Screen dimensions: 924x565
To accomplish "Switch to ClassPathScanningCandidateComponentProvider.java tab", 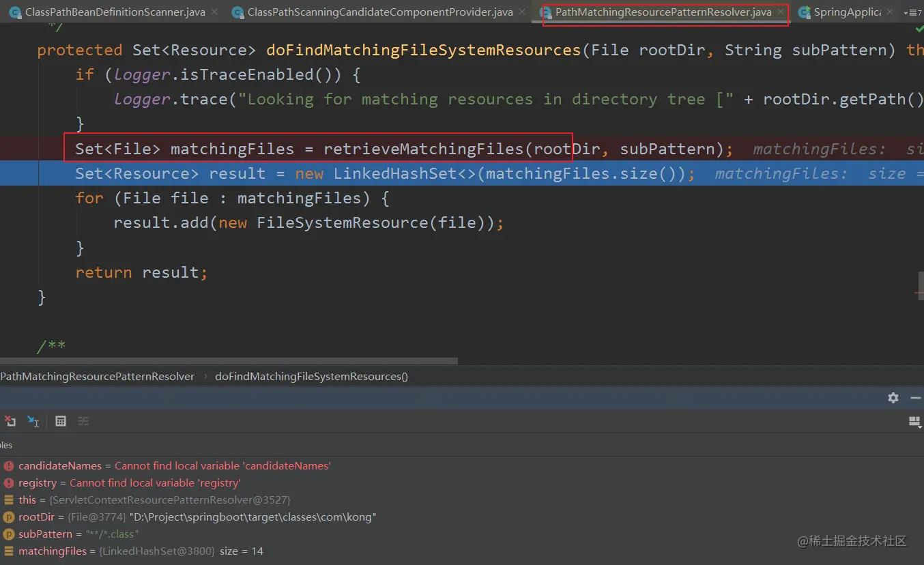I will tap(380, 12).
